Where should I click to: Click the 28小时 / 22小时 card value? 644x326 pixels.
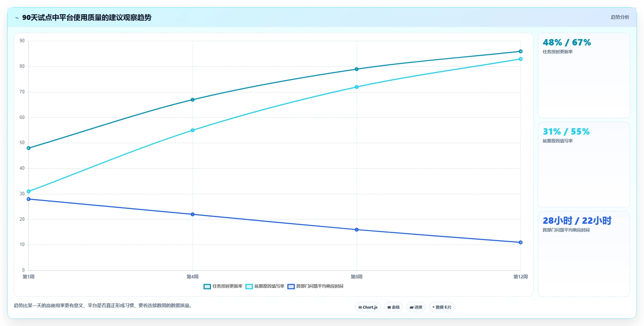(x=577, y=221)
